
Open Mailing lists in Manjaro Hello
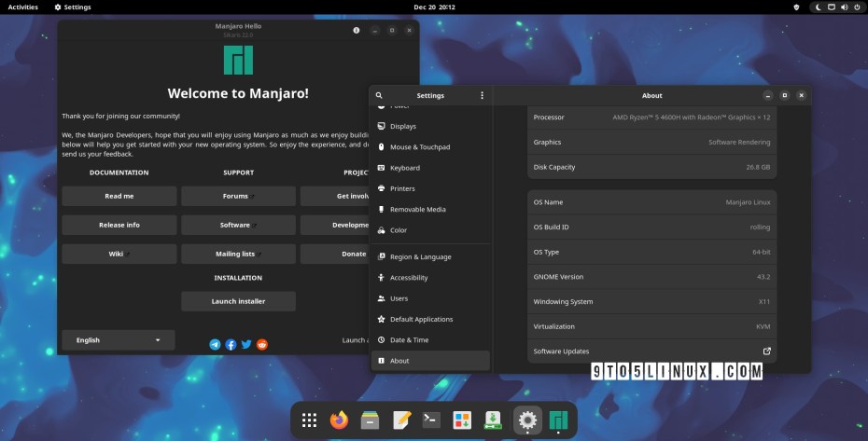click(238, 254)
